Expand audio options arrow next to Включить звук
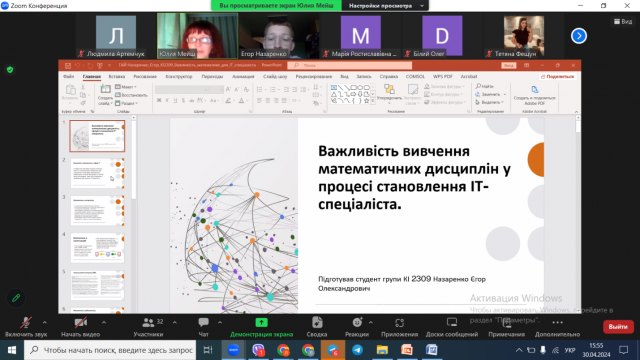 pos(44,322)
